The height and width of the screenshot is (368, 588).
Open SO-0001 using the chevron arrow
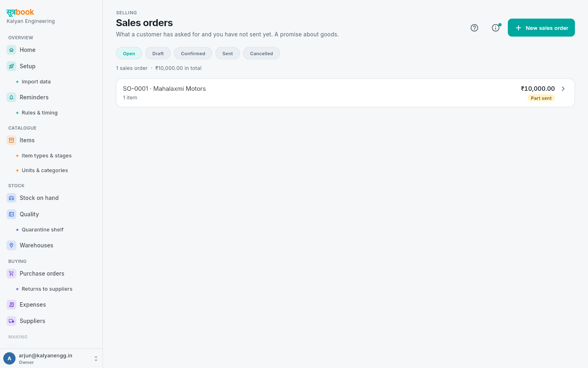[x=563, y=89]
